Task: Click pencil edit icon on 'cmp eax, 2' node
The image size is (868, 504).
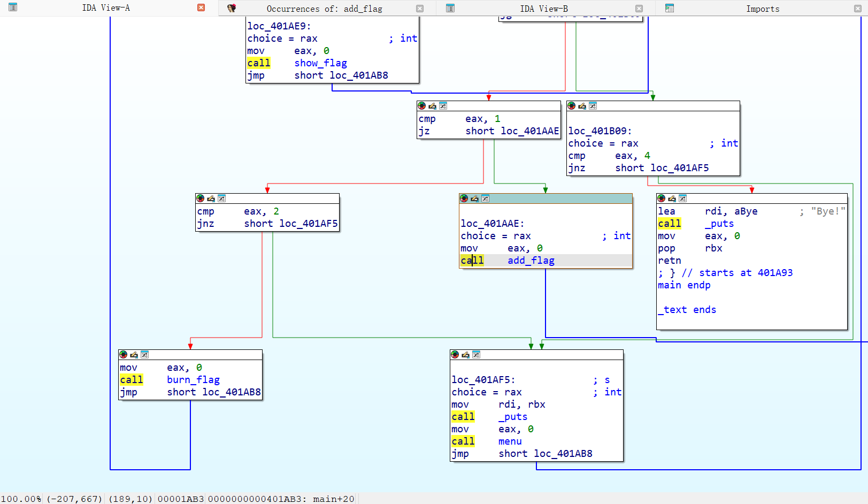Action: point(211,198)
